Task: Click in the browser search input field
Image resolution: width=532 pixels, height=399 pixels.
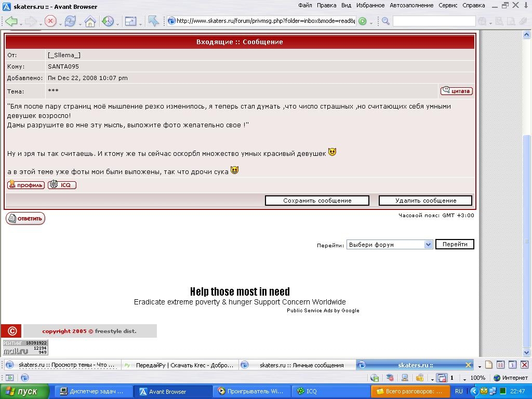Action: (x=434, y=21)
